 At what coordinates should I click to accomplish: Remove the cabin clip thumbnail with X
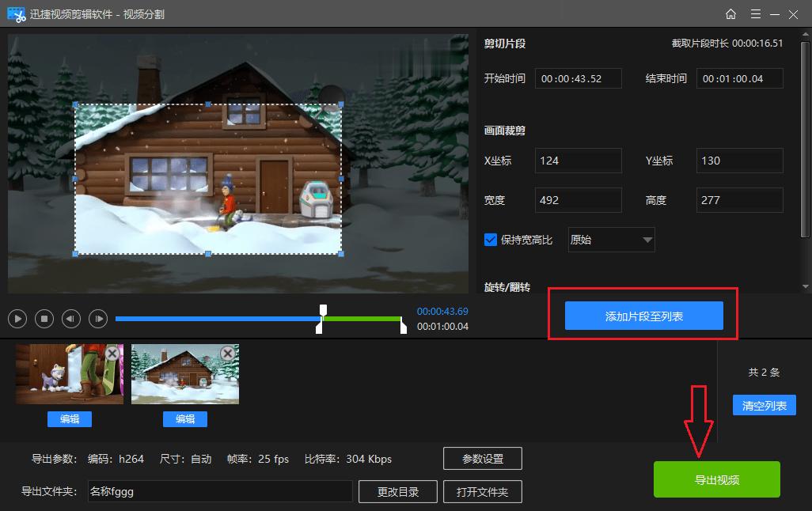[227, 354]
